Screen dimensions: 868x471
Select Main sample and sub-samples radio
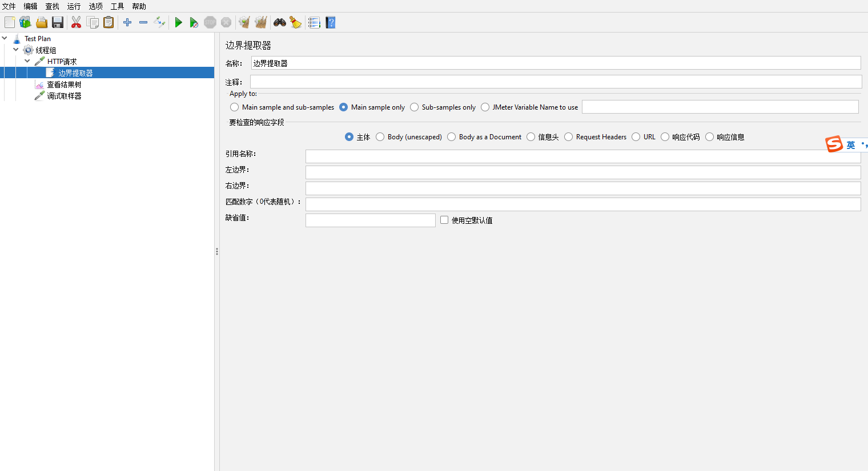pos(234,107)
